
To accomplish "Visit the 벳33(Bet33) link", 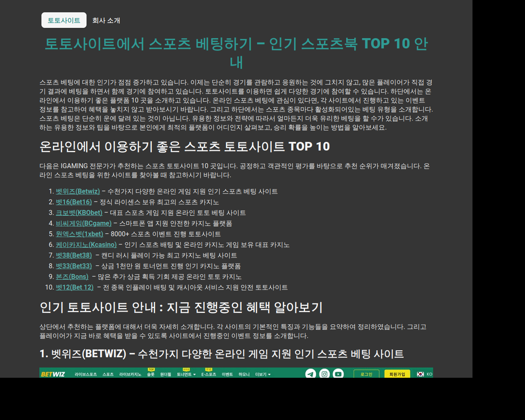I will pos(74,266).
